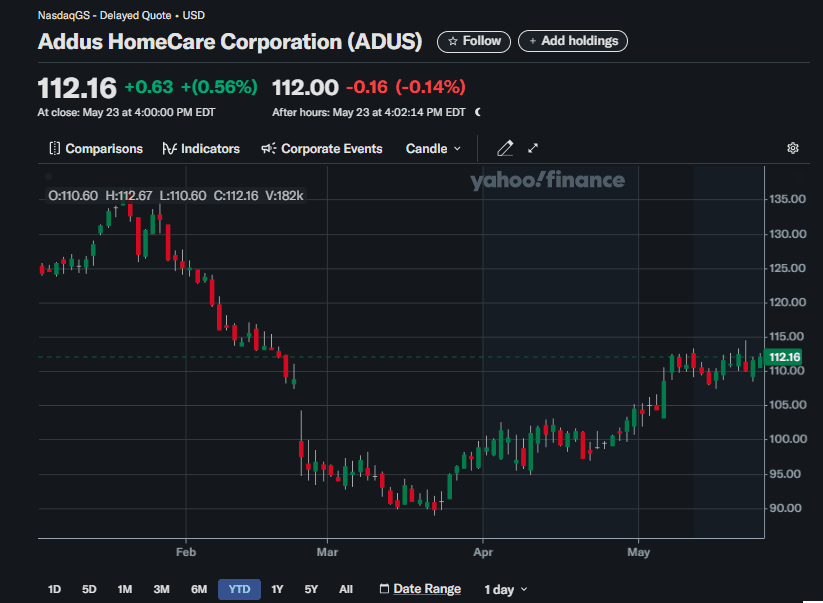823x603 pixels.
Task: Click the Add holdings button
Action: pyautogui.click(x=573, y=41)
